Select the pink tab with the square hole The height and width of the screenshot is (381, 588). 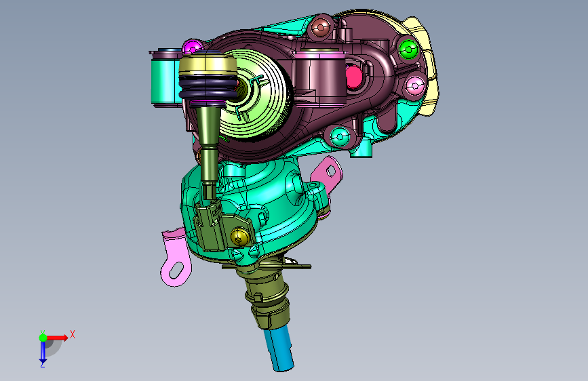point(328,174)
